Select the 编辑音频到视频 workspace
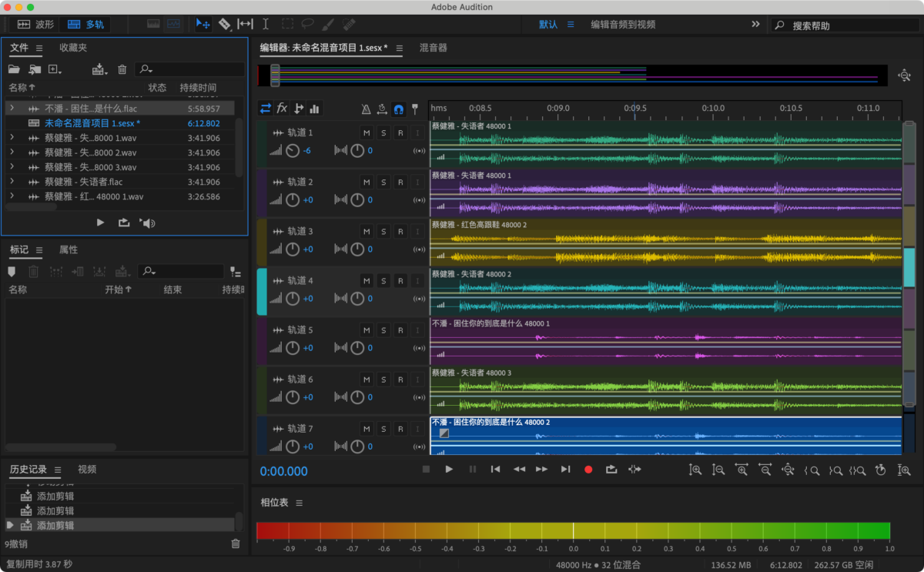Screen dimensions: 924x572 coord(623,25)
